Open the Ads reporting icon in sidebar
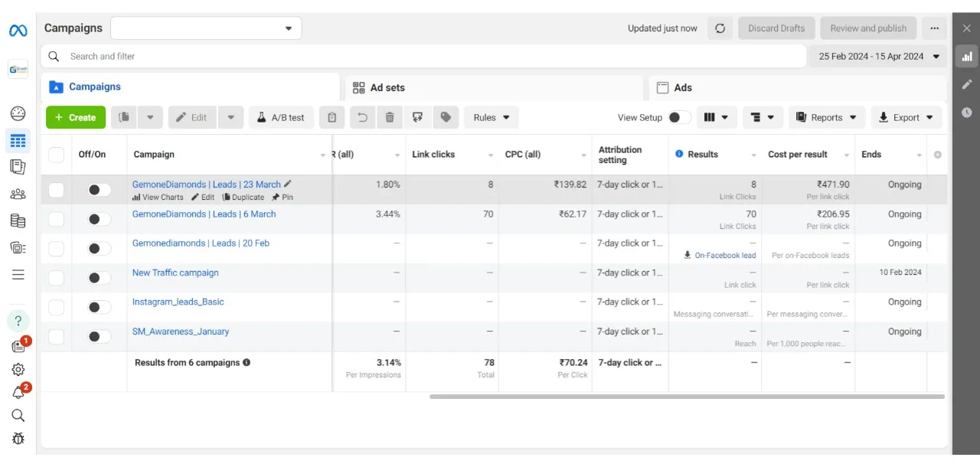 [18, 166]
